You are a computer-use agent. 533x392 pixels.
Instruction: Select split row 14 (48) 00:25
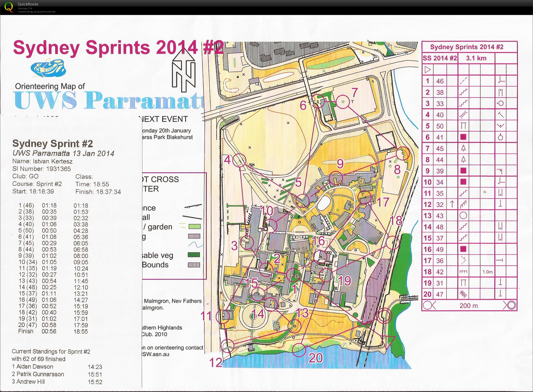point(54,287)
